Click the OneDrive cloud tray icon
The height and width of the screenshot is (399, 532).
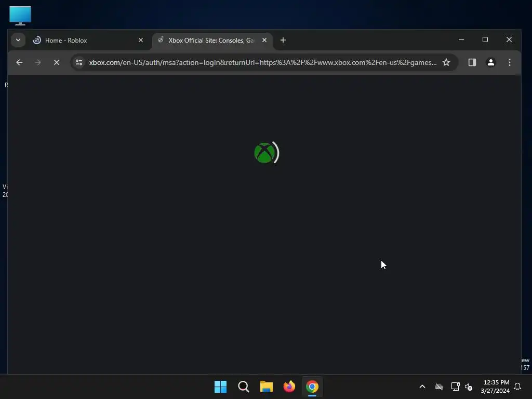[439, 387]
